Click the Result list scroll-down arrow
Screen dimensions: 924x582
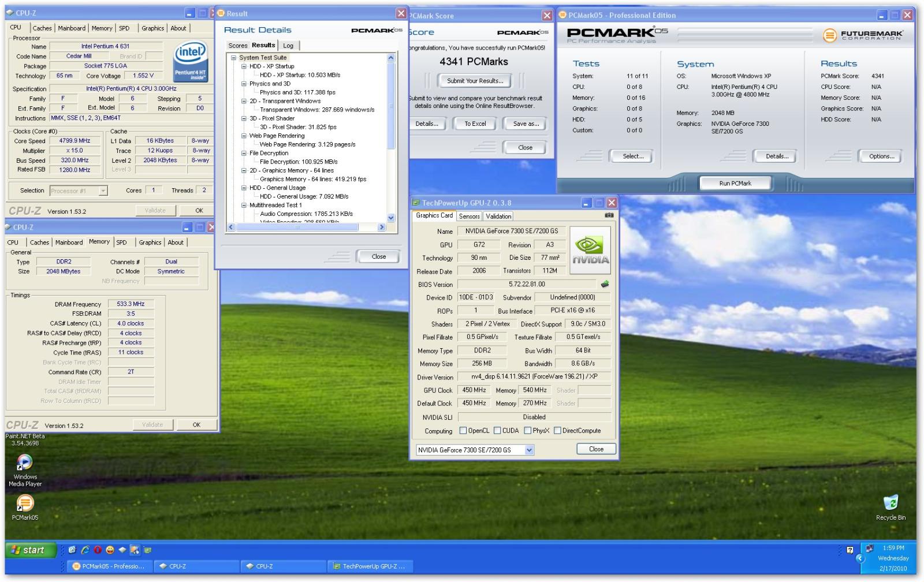pos(391,218)
